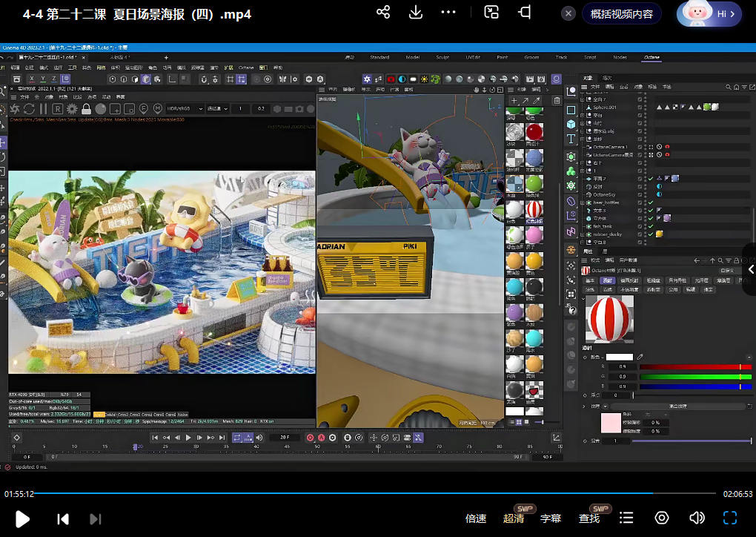This screenshot has width=756, height=537.
Task: Toggle the enable checkmark for rubber_ducky
Action: pyautogui.click(x=651, y=234)
